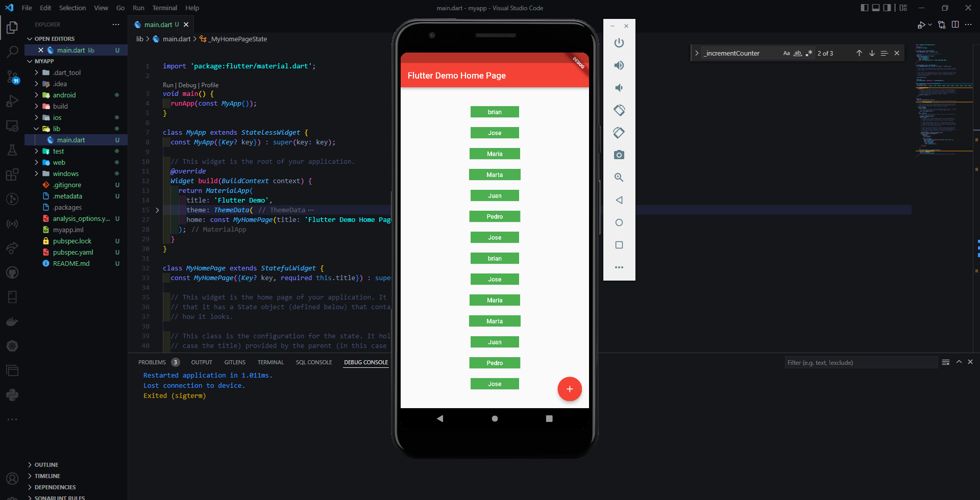Open the Search view in the activity bar
Image resolution: width=980 pixels, height=500 pixels.
pyautogui.click(x=12, y=52)
